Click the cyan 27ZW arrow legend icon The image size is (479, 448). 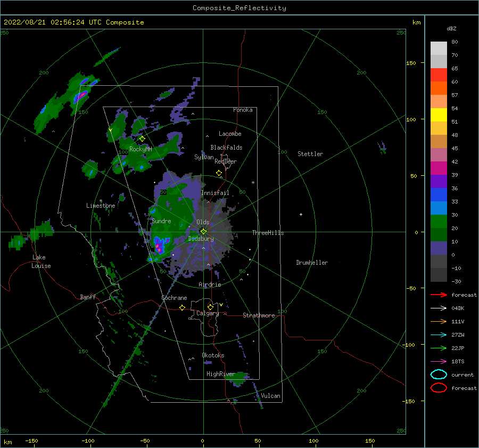click(x=439, y=335)
